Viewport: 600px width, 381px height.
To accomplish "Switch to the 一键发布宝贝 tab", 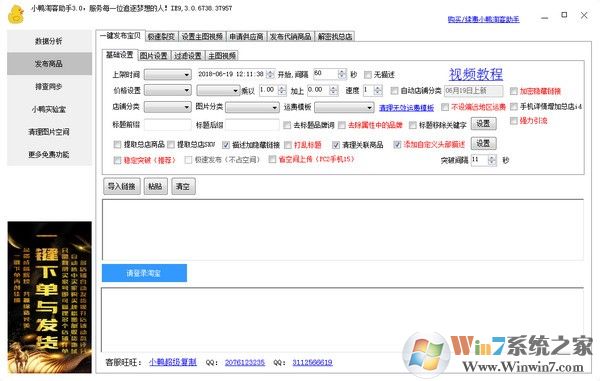I will [120, 36].
